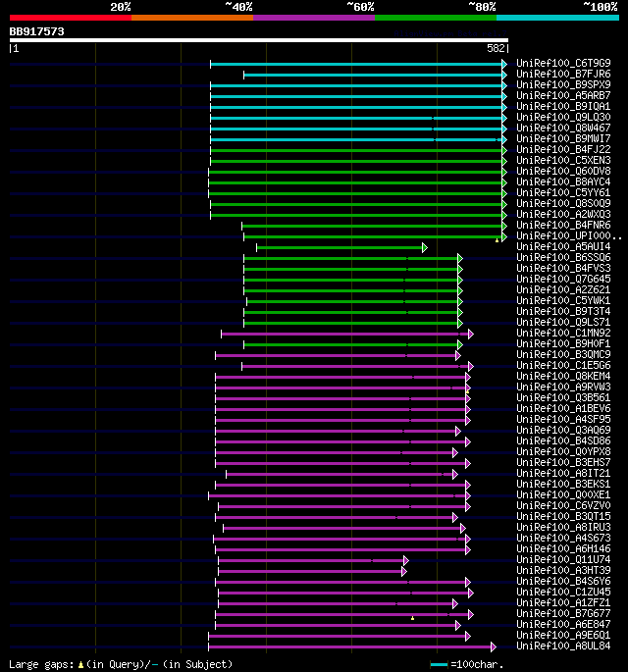Image resolution: width=628 pixels, height=672 pixels.
Task: Open the UniRef100_Q8KEM4 hit label
Action: (563, 377)
